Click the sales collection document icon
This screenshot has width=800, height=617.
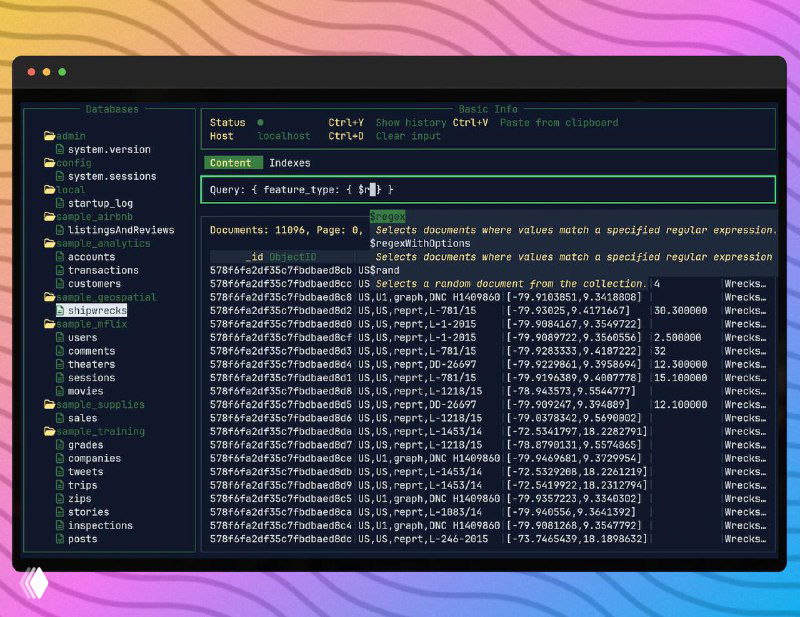pos(62,418)
